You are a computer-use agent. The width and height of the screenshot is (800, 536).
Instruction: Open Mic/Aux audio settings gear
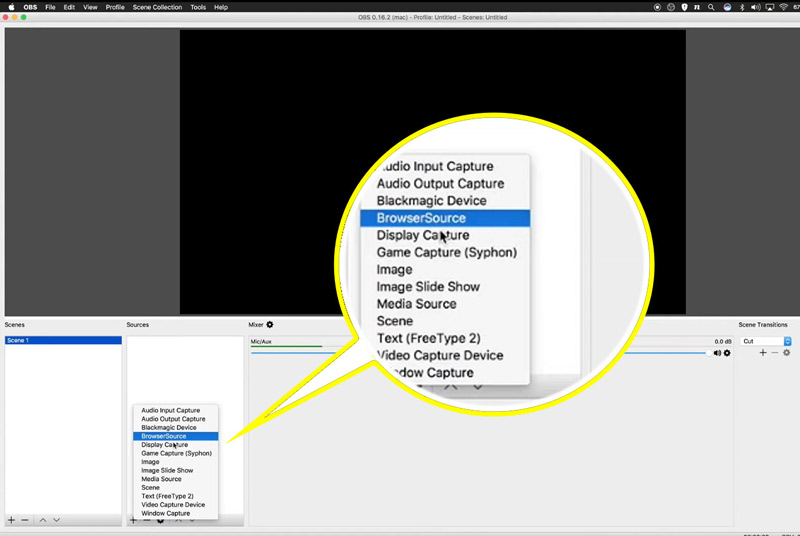pos(727,353)
